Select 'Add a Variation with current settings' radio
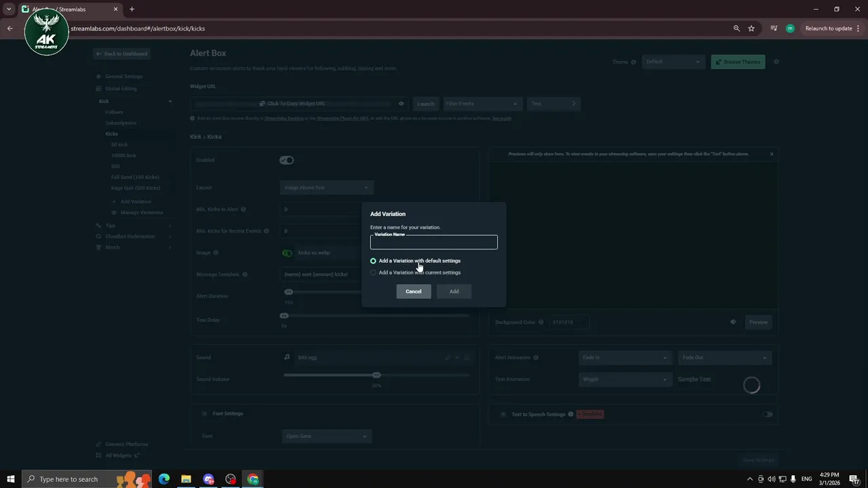The height and width of the screenshot is (488, 868). (373, 272)
